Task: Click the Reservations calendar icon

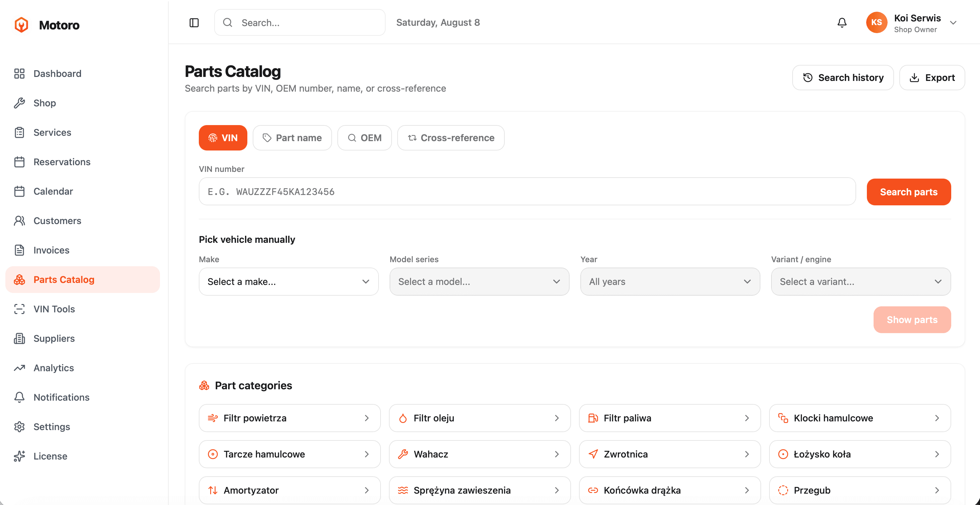Action: tap(19, 162)
